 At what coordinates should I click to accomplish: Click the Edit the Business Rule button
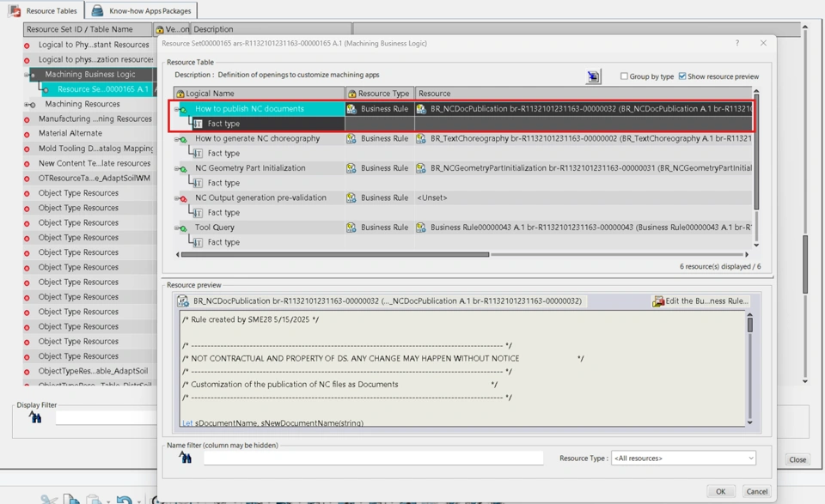(x=700, y=301)
